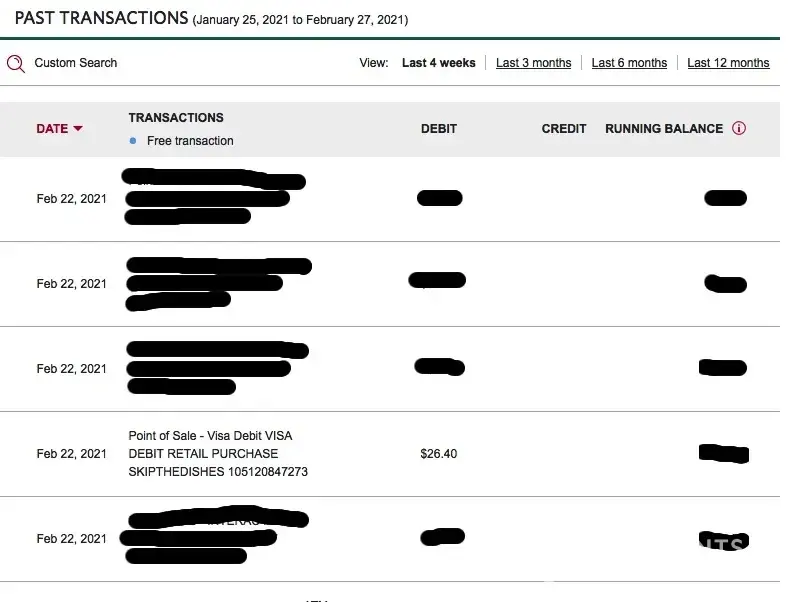Switch to Last 3 months view
Screen dimensions: 793x602
533,63
